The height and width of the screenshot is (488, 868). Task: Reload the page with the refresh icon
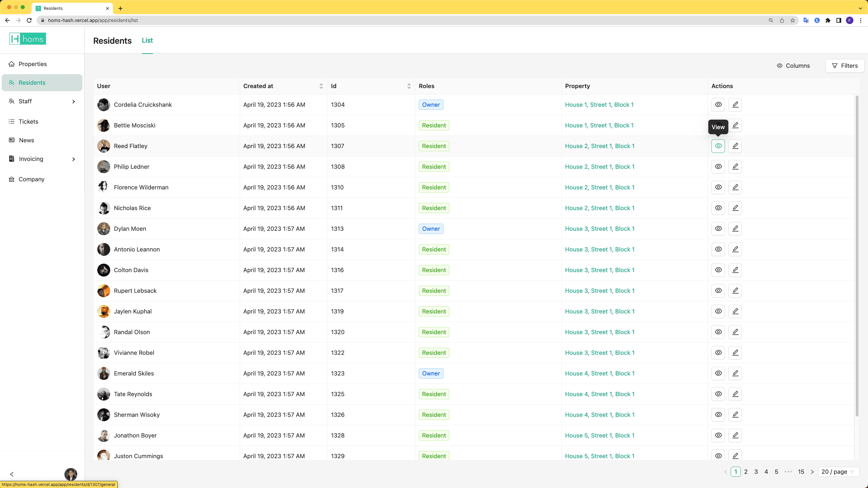29,20
